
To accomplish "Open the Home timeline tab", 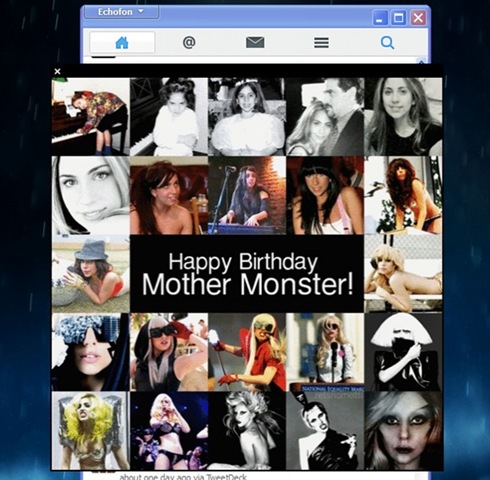I will click(x=122, y=42).
